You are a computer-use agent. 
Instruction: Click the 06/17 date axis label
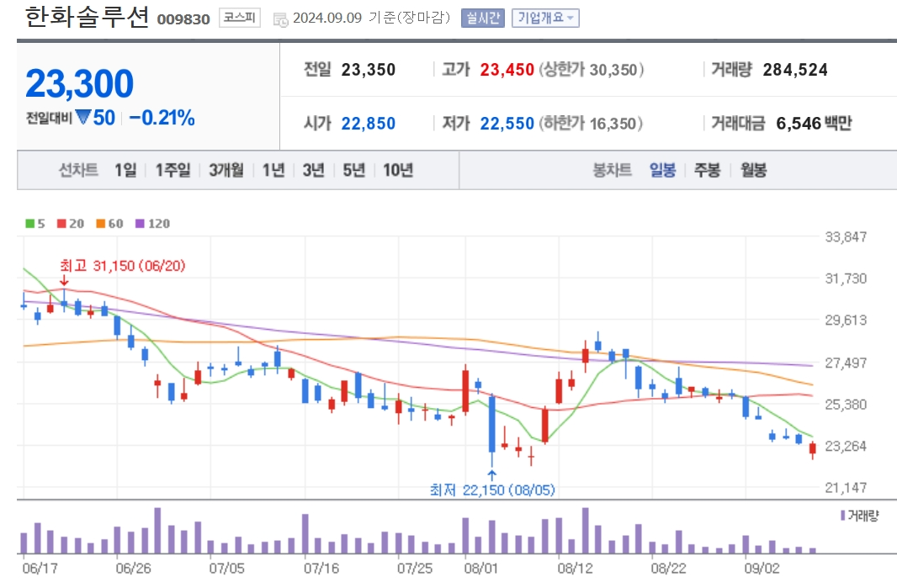click(x=40, y=568)
